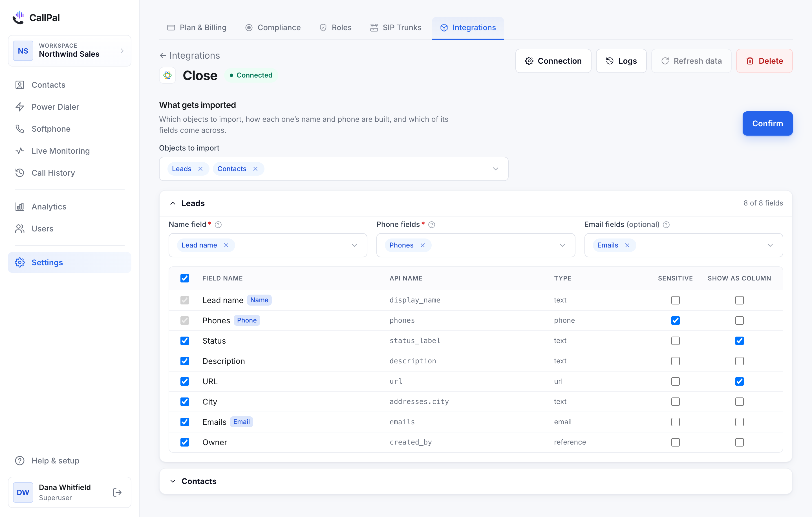
Task: Open the Connection settings
Action: [x=553, y=61]
